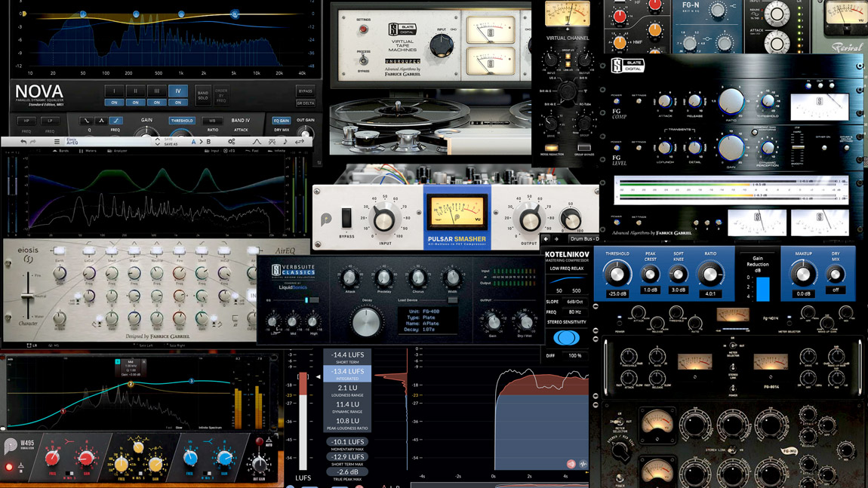Select the bell filter shape in NOVA

101,121
